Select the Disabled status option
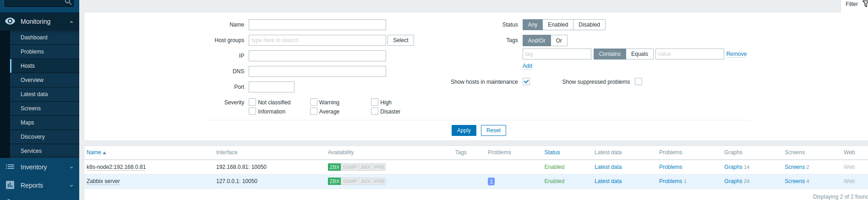This screenshot has height=200, width=868. pos(589,25)
